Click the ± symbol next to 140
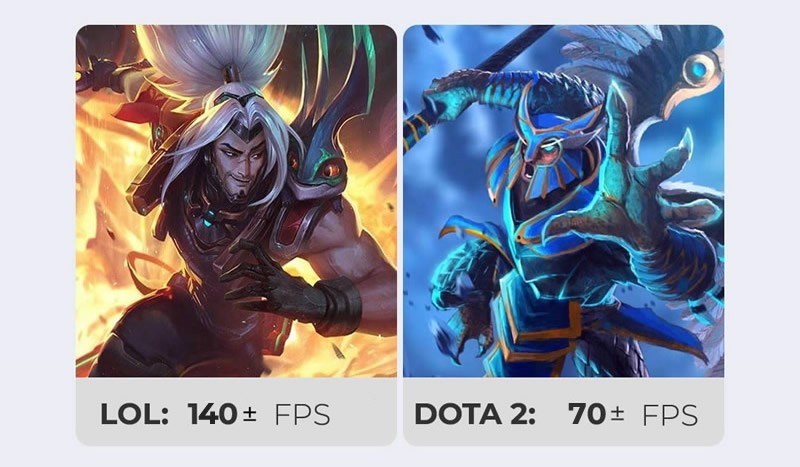 [249, 414]
